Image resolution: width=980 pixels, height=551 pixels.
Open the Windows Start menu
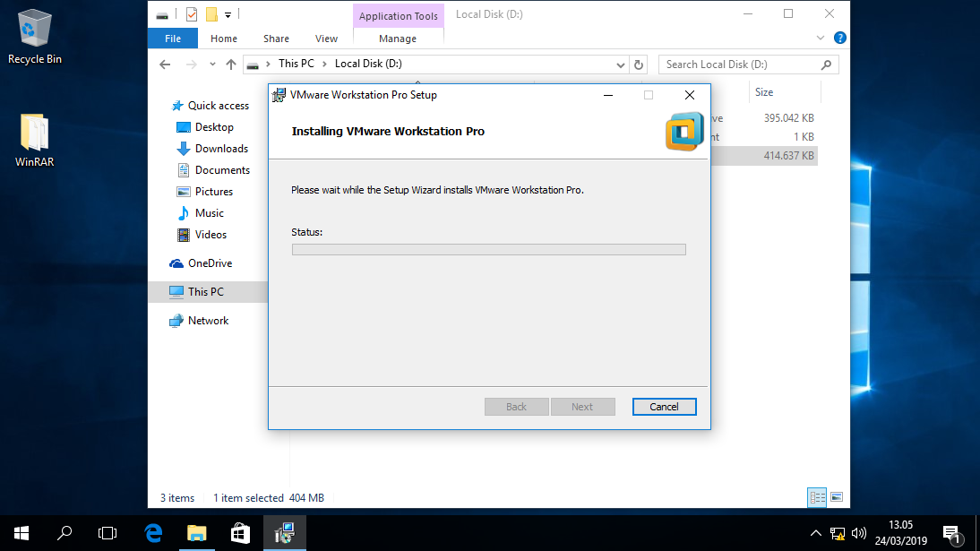pyautogui.click(x=21, y=533)
